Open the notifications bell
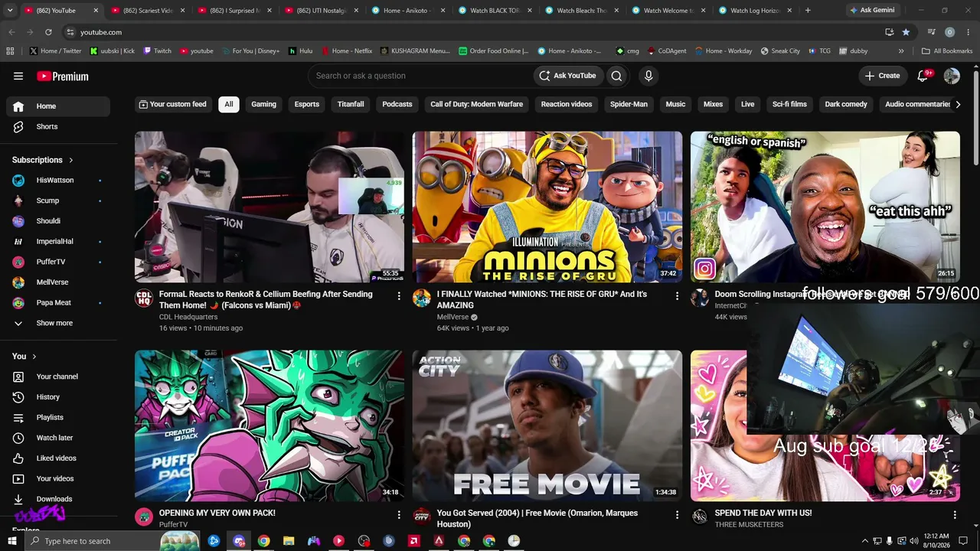 (923, 76)
